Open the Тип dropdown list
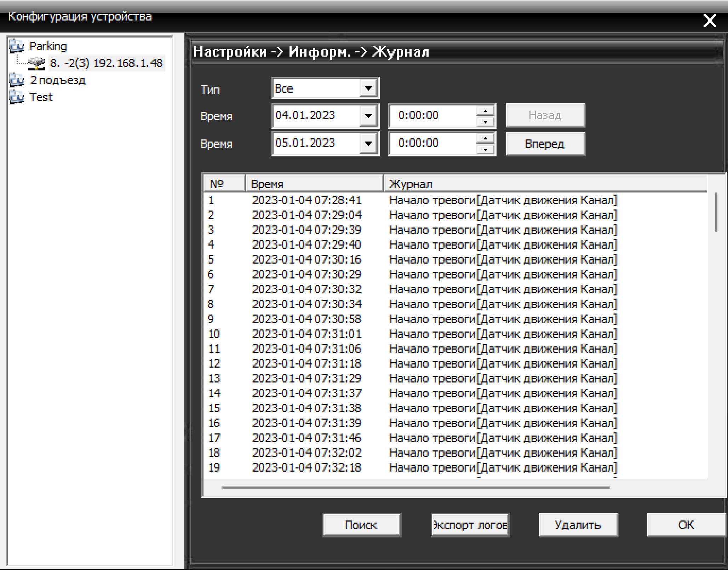The height and width of the screenshot is (570, 728). click(368, 88)
